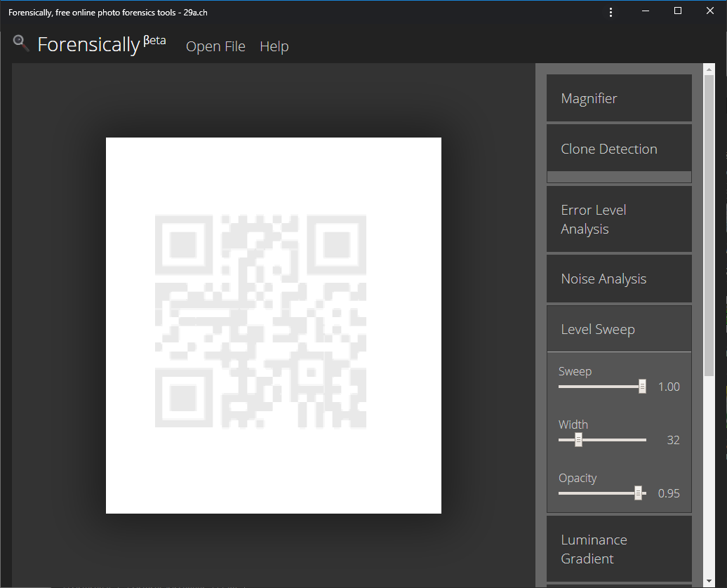Adjust the Sweep slider handle
Image resolution: width=727 pixels, height=588 pixels.
tap(642, 387)
